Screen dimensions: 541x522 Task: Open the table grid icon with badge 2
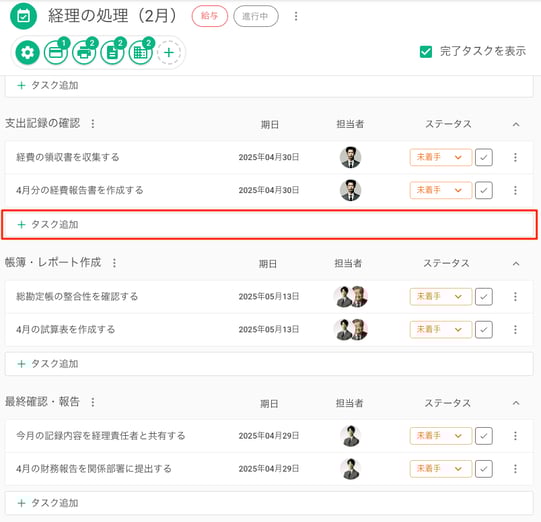(x=141, y=52)
